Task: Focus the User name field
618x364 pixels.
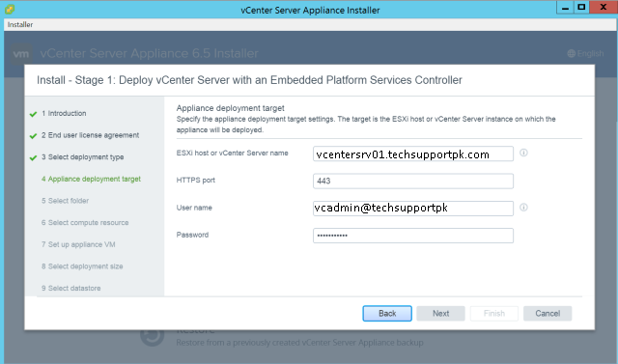Action: point(413,209)
